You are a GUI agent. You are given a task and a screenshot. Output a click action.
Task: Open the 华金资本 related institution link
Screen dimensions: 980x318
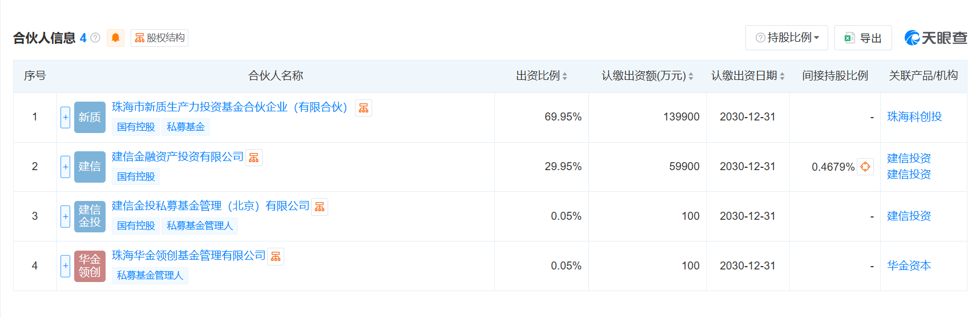909,266
